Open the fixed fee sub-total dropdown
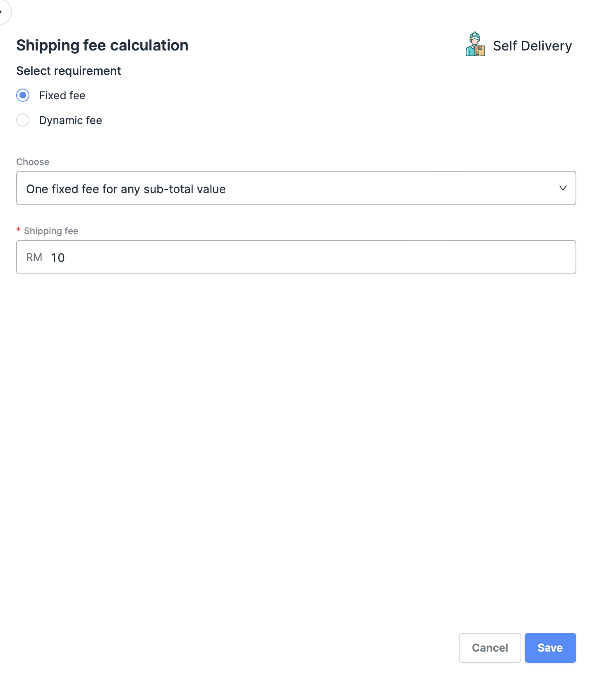 tap(296, 188)
